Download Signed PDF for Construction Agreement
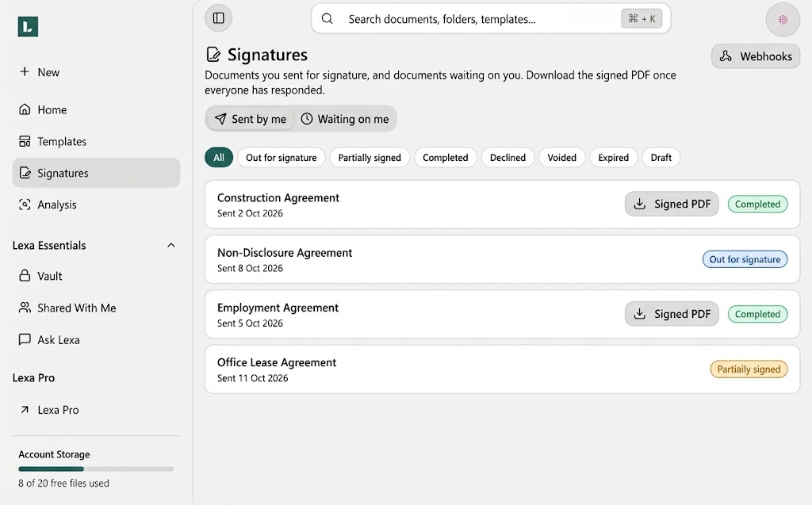The image size is (812, 505). [672, 204]
